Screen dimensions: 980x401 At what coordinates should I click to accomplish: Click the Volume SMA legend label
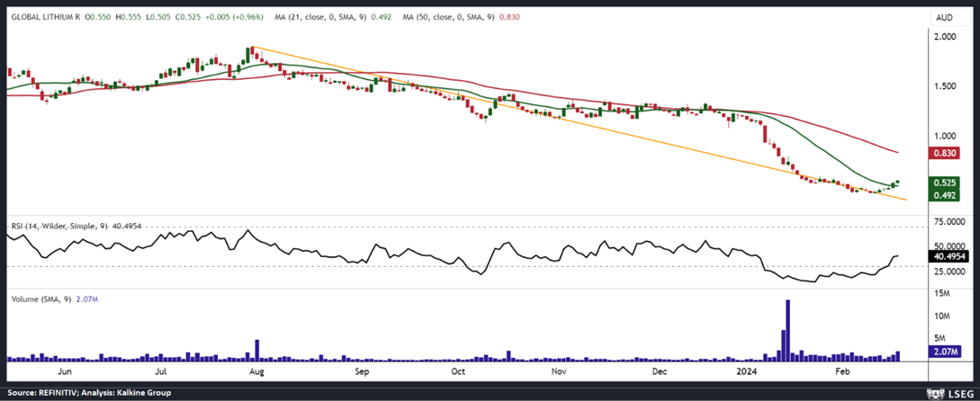click(54, 299)
